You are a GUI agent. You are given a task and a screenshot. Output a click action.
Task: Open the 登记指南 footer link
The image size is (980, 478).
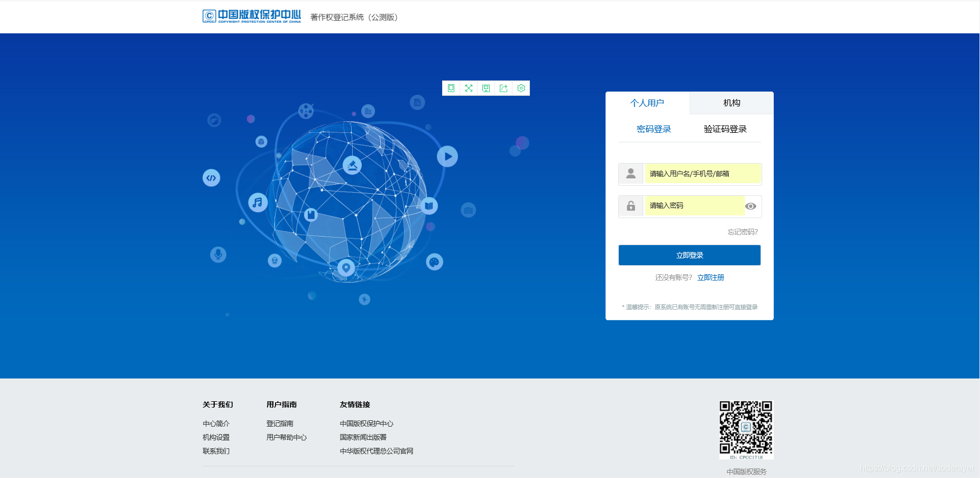point(280,423)
